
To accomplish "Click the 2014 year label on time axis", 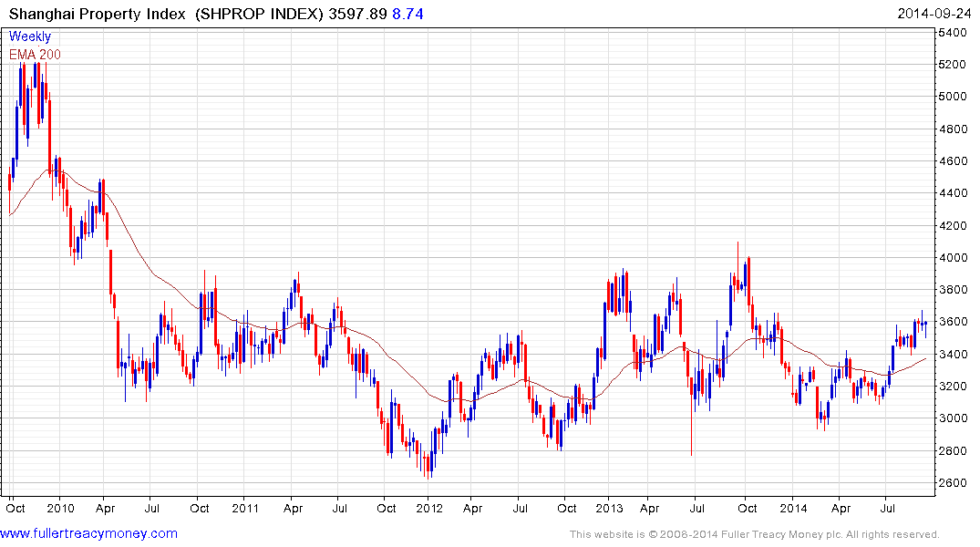I will click(x=793, y=508).
